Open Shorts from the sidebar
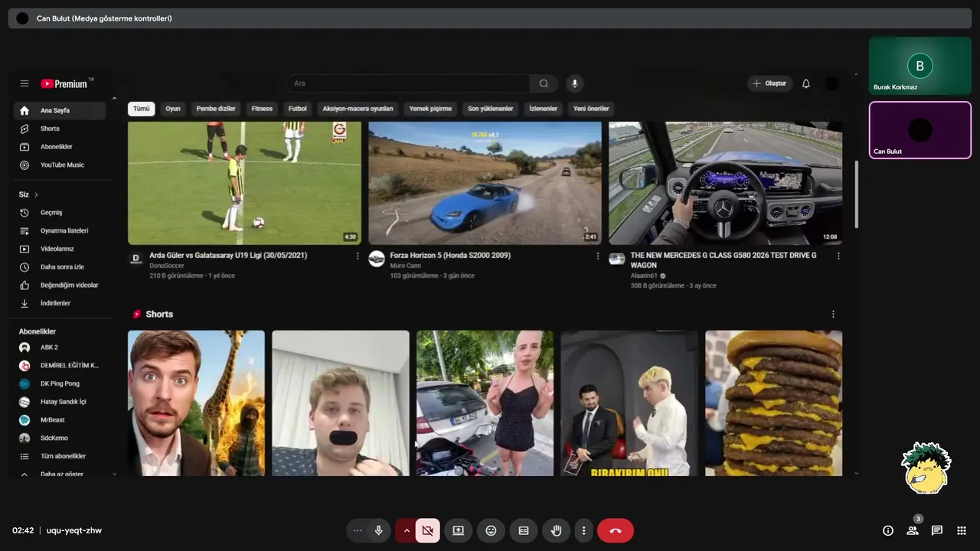This screenshot has width=980, height=551. (60, 129)
